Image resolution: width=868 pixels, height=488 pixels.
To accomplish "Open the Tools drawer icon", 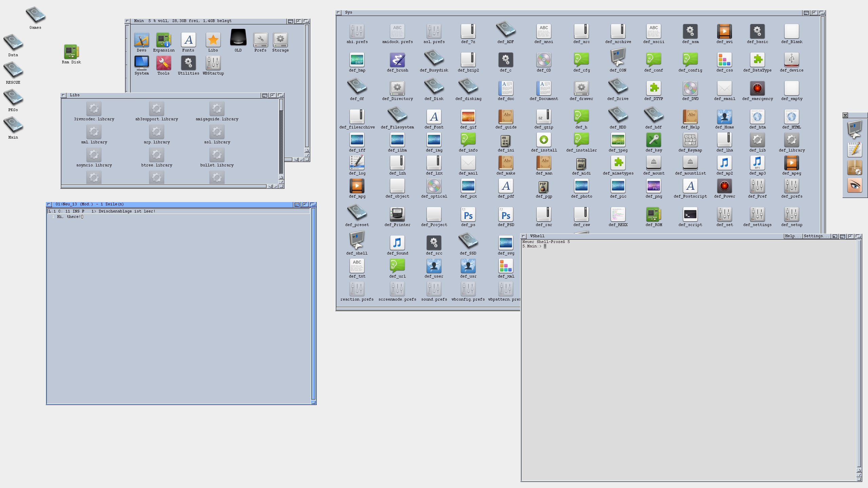I will tap(163, 63).
